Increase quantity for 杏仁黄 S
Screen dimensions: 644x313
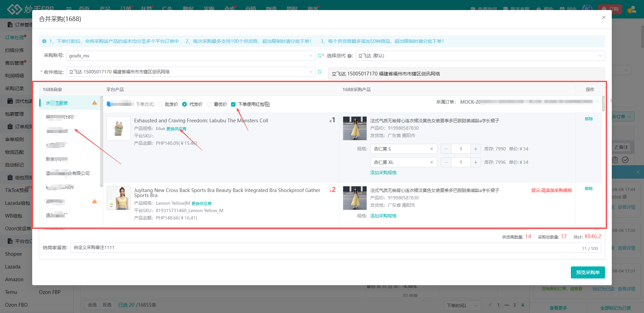click(476, 149)
